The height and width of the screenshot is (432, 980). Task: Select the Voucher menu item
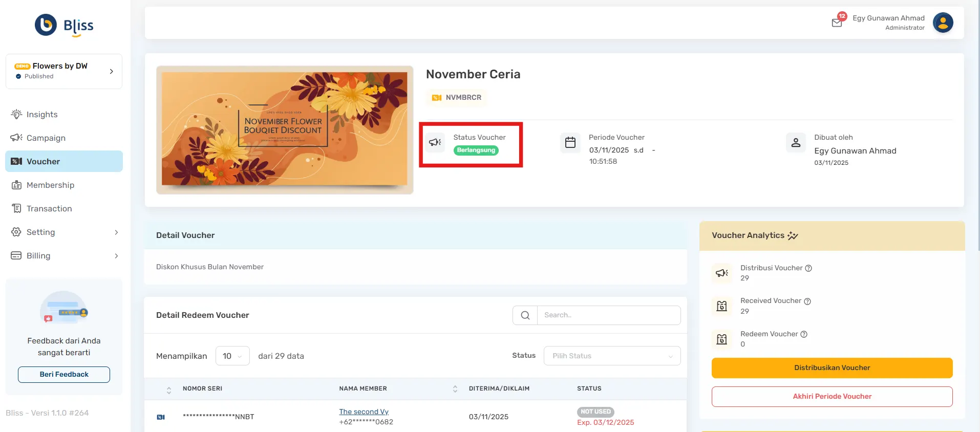[64, 161]
